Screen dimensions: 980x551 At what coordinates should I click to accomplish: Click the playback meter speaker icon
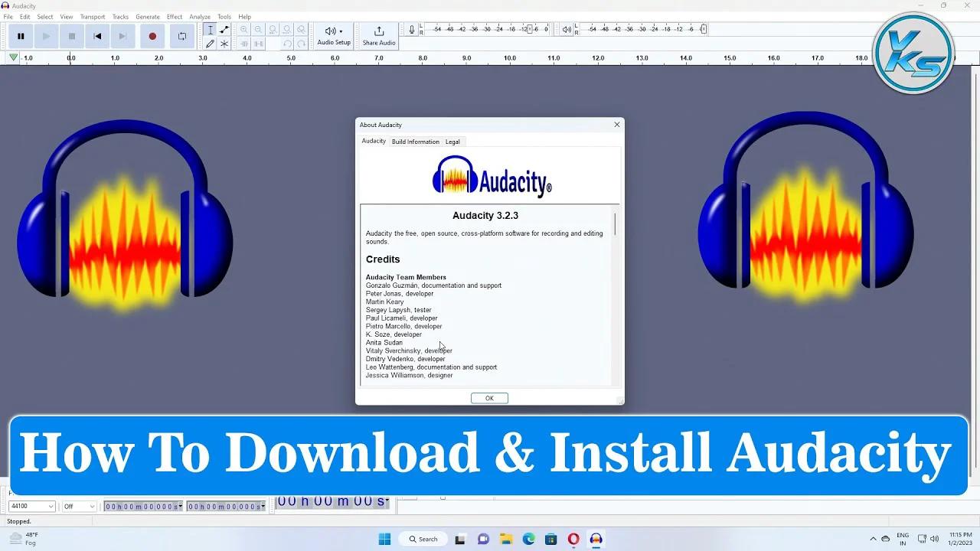566,29
